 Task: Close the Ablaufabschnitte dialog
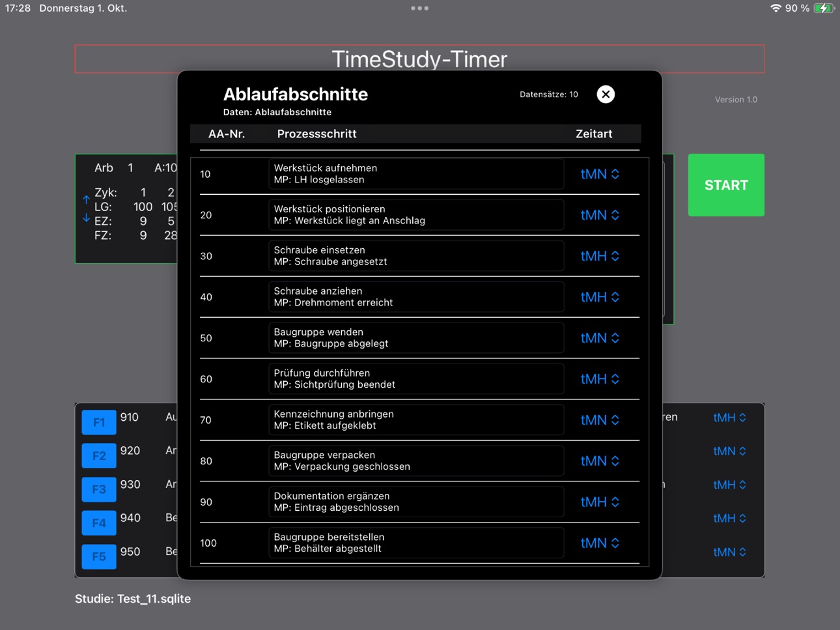[x=606, y=94]
